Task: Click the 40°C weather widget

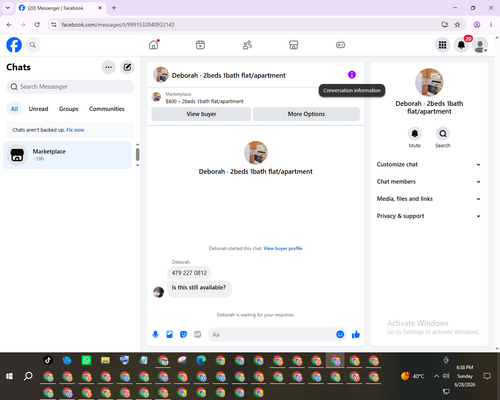Action: pos(412,376)
